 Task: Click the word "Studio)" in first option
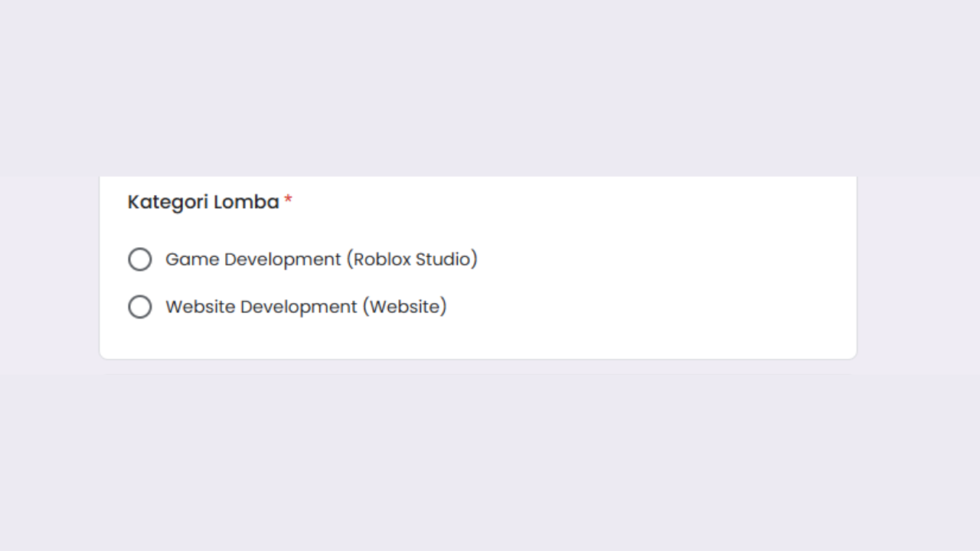tap(446, 259)
